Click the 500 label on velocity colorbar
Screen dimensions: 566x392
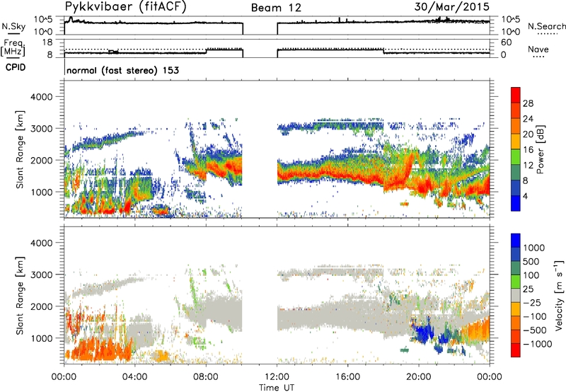click(x=531, y=262)
